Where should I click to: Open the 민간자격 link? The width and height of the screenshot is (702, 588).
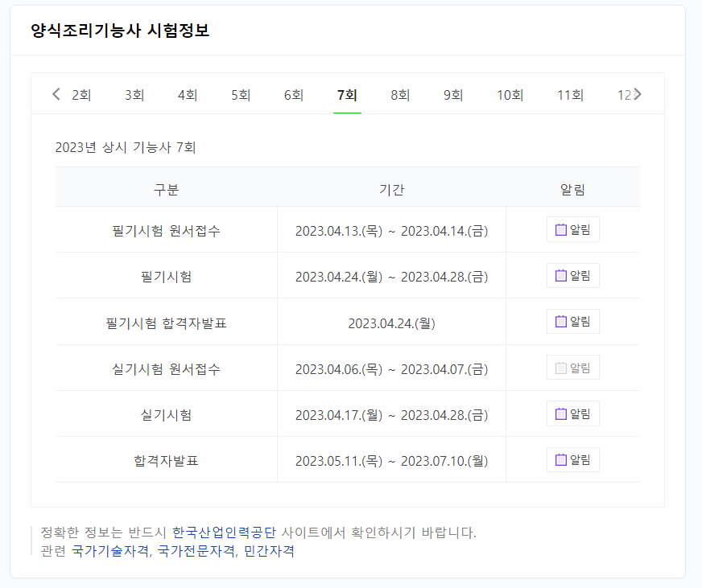269,551
